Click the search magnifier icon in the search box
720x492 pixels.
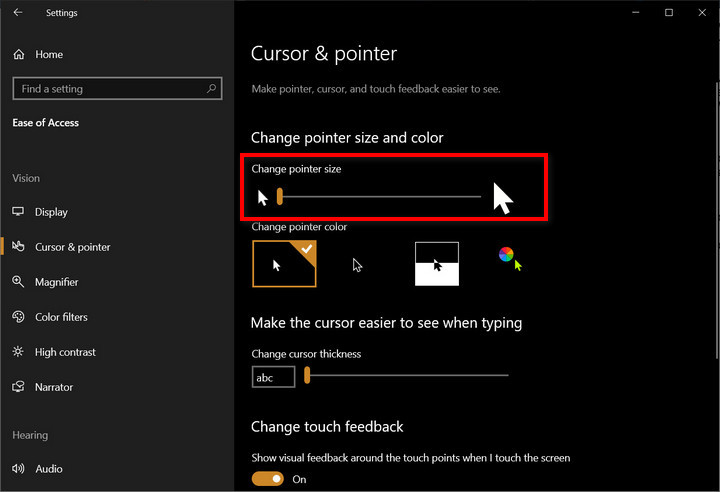(212, 89)
